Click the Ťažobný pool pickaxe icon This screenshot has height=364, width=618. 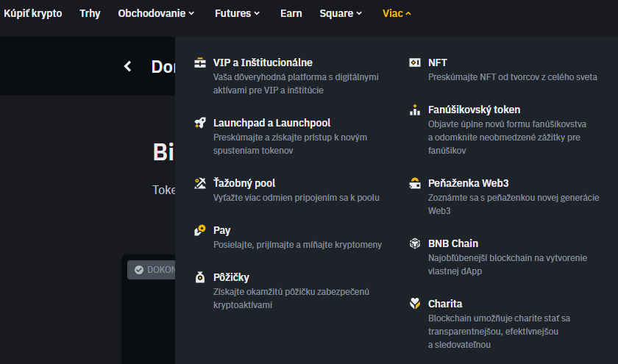[199, 183]
